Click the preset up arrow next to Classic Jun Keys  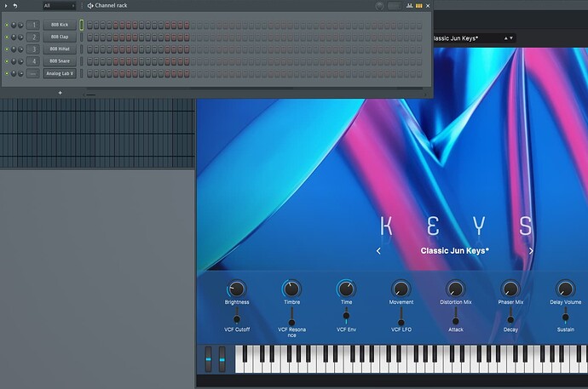tap(506, 38)
